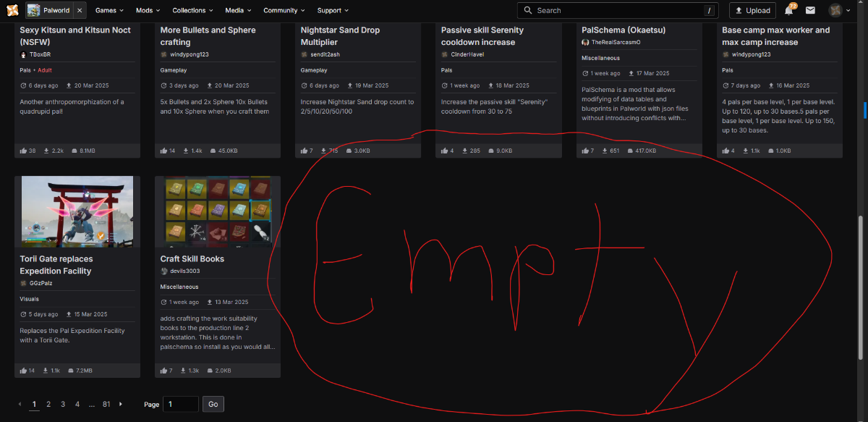Click the download icon on Craft Skill Books card
868x422 pixels.
(x=183, y=371)
